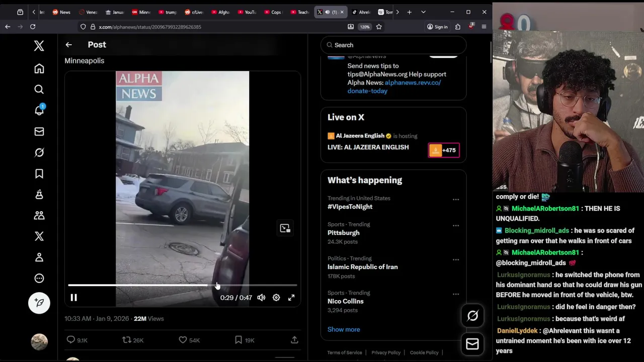Bookmark this page with the star
Screen dimensions: 644x362
pos(379,27)
